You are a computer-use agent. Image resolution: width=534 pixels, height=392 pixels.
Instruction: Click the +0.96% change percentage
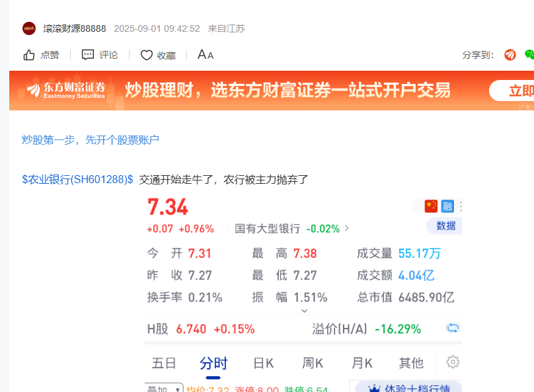(x=196, y=229)
